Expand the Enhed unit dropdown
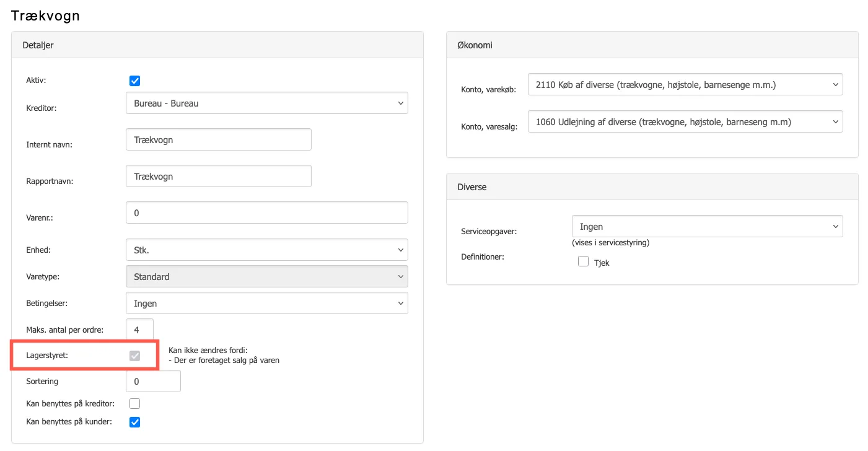868x451 pixels. pyautogui.click(x=266, y=250)
